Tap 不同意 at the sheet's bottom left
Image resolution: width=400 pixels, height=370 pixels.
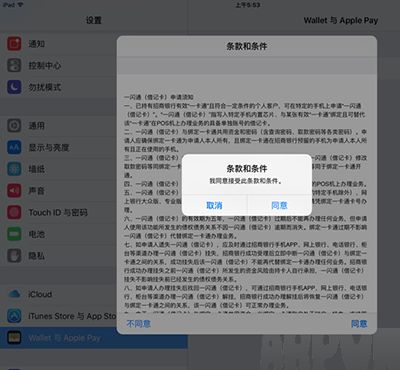139,323
